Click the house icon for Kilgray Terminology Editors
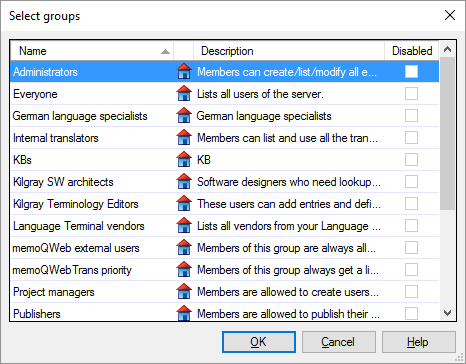The image size is (466, 364). pyautogui.click(x=184, y=203)
